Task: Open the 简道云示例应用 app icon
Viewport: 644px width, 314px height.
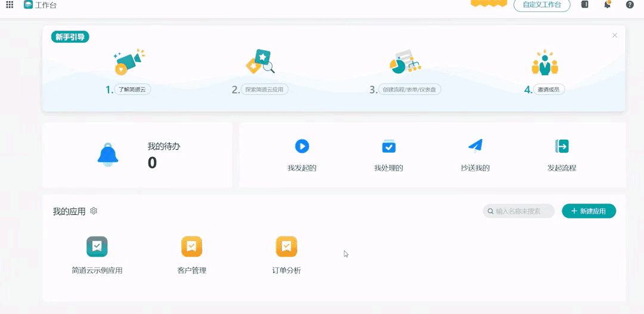Action: [97, 247]
